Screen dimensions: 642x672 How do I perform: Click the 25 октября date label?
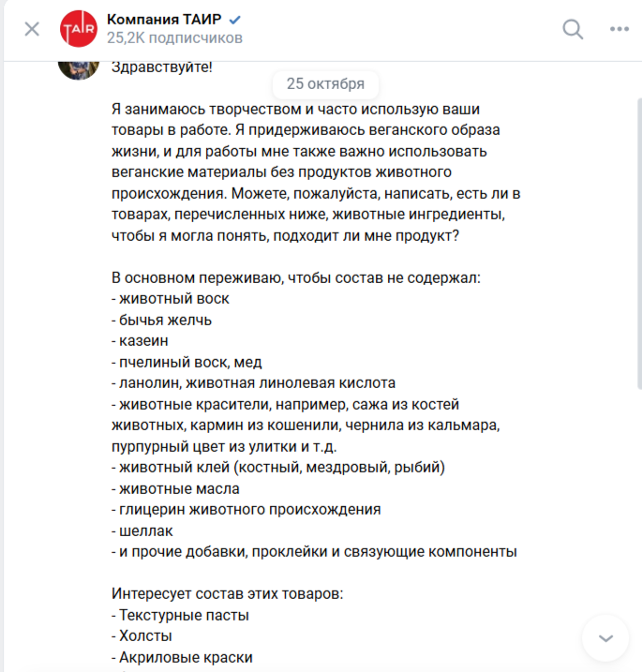(x=325, y=83)
